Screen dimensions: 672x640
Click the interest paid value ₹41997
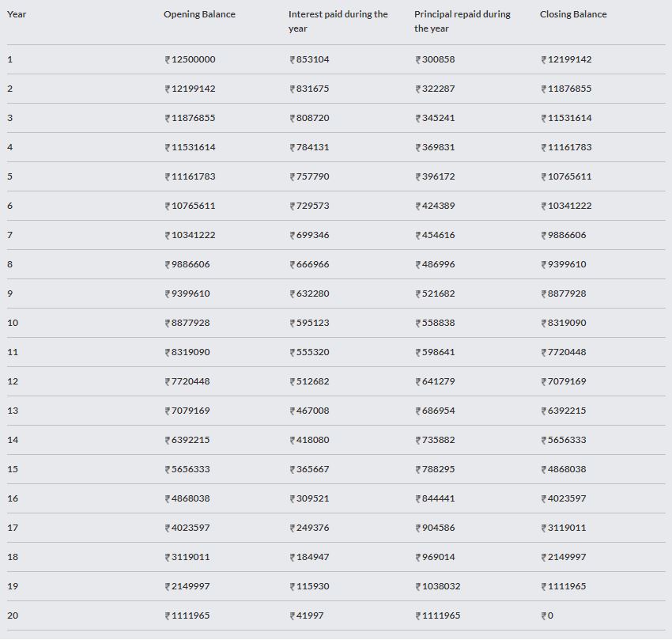point(307,615)
